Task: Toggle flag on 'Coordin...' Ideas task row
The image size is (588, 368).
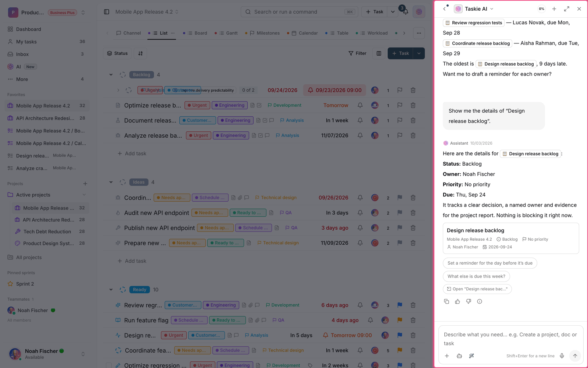Action: point(400,198)
